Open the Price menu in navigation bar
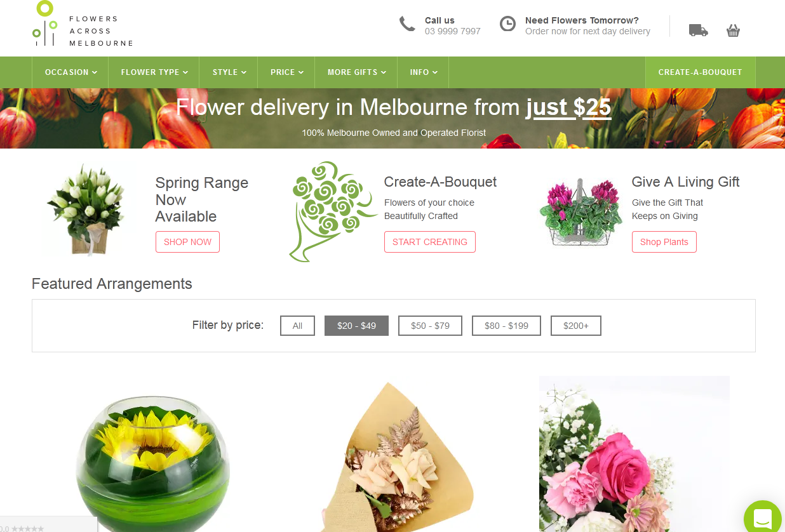Viewport: 785px width, 532px height. (x=286, y=72)
